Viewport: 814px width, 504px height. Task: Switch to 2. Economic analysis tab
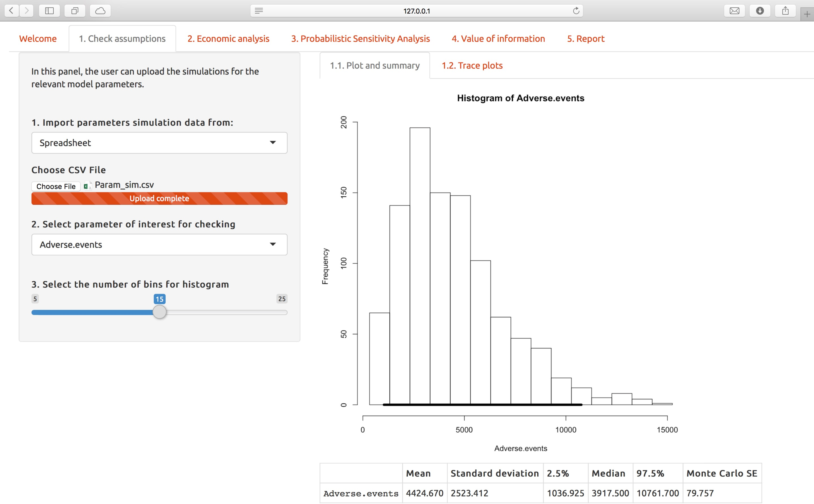click(228, 39)
